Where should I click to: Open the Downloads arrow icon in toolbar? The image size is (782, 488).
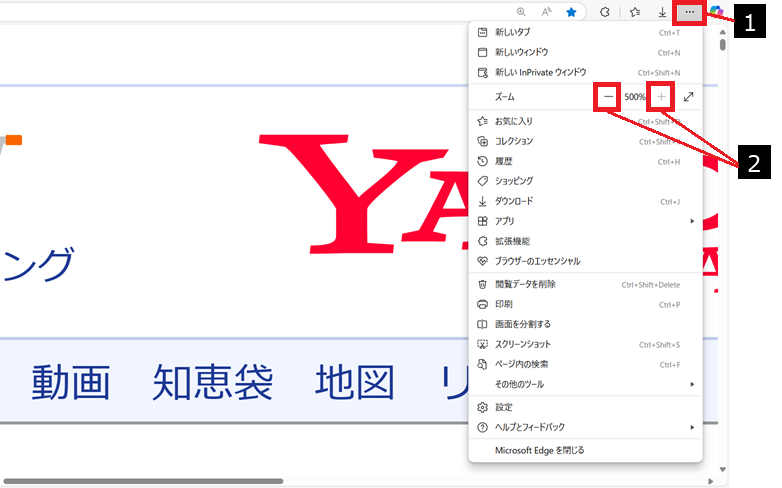[x=662, y=12]
